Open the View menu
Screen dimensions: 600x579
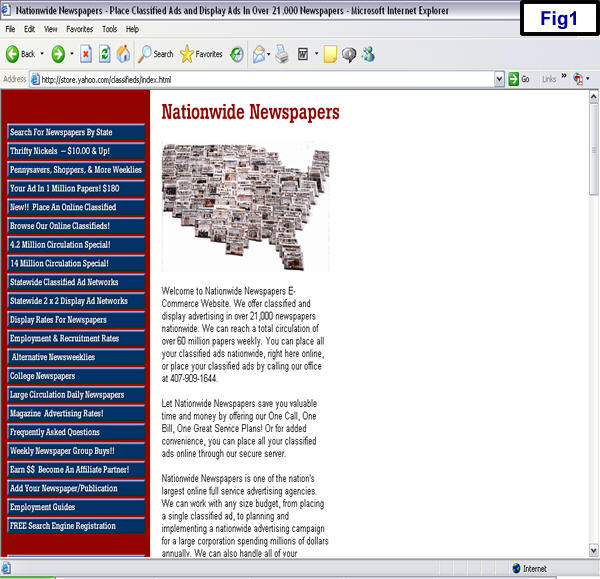pyautogui.click(x=51, y=29)
